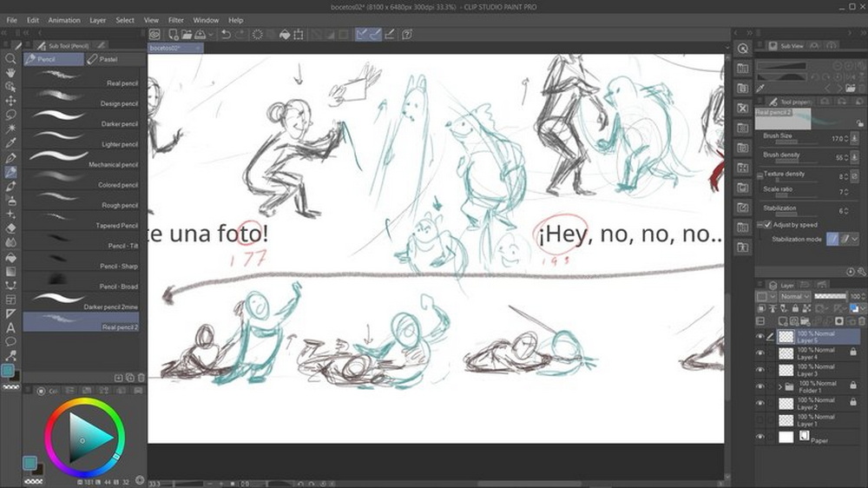The height and width of the screenshot is (488, 868).
Task: Open the layer blending mode Normal dropdown
Action: click(794, 296)
